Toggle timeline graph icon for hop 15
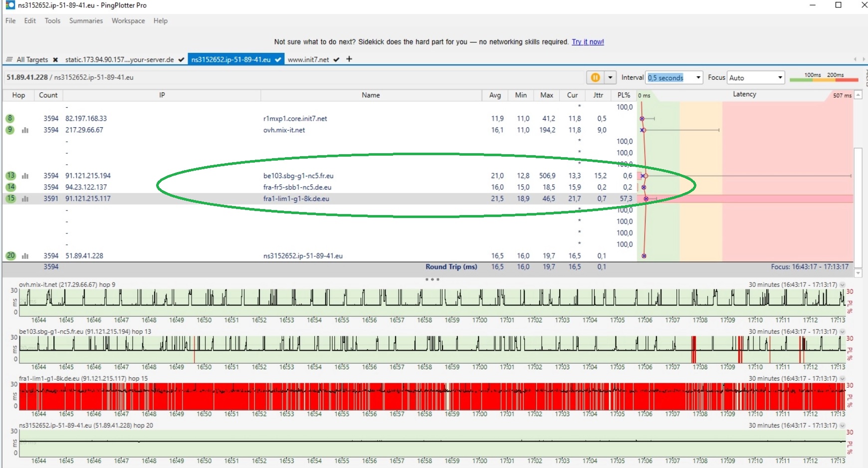The height and width of the screenshot is (468, 868). (x=25, y=199)
